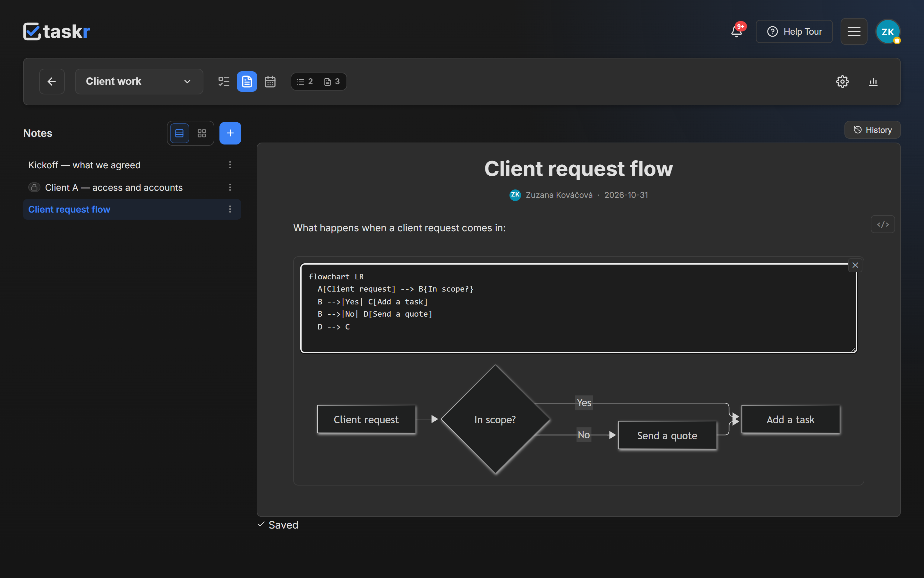Click the taskr logo
This screenshot has width=924, height=578.
56,31
